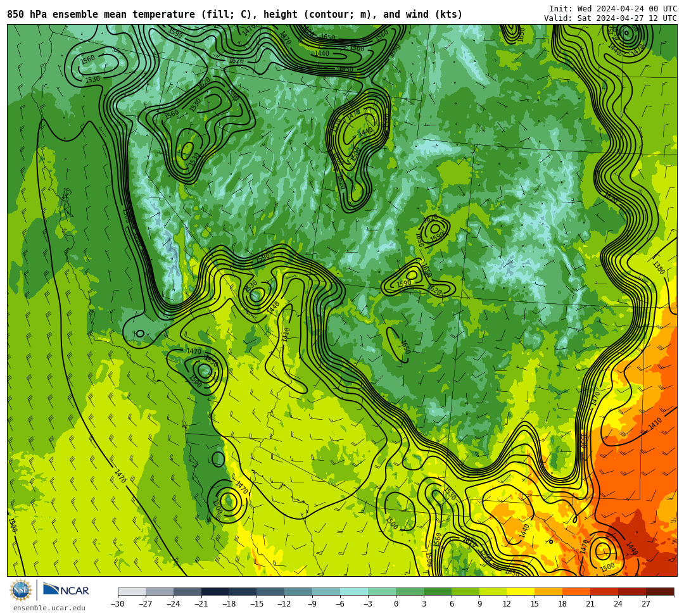Pick the slate -24 to -21 colorbar swatch

click(x=187, y=591)
